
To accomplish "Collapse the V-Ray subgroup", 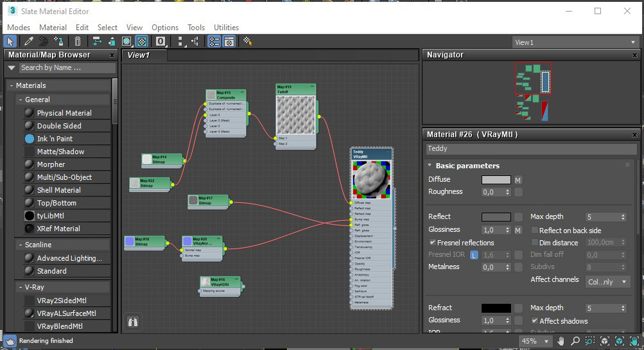I will click(21, 286).
